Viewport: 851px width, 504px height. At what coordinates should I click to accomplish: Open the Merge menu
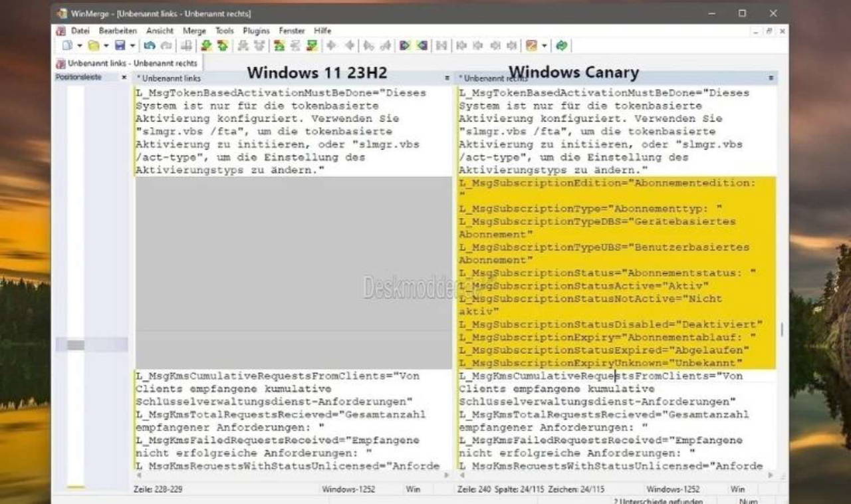click(x=194, y=31)
